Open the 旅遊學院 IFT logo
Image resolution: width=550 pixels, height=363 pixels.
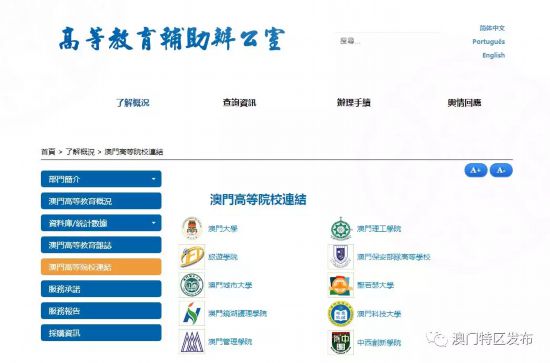[192, 257]
